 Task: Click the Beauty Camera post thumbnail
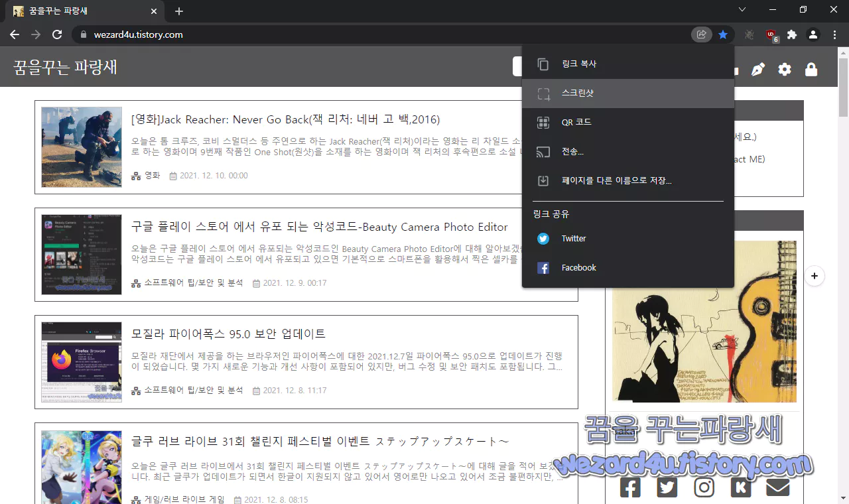tap(82, 255)
